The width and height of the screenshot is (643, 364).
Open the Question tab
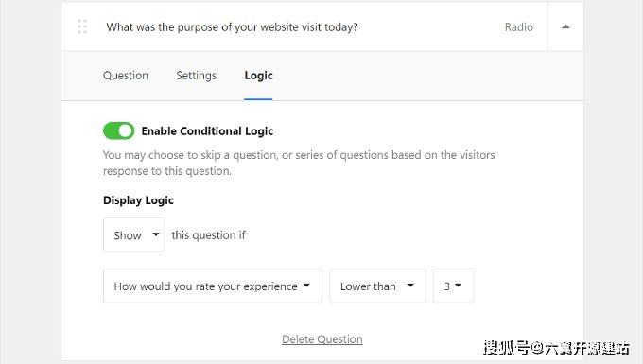click(126, 76)
